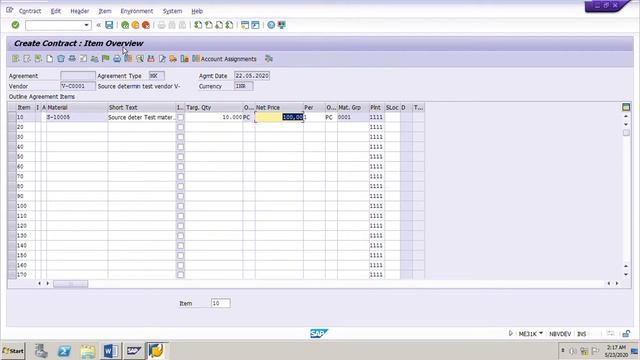Click the Targ. Qty cell showing 10.000
Screen dimensions: 640x360
[x=214, y=117]
